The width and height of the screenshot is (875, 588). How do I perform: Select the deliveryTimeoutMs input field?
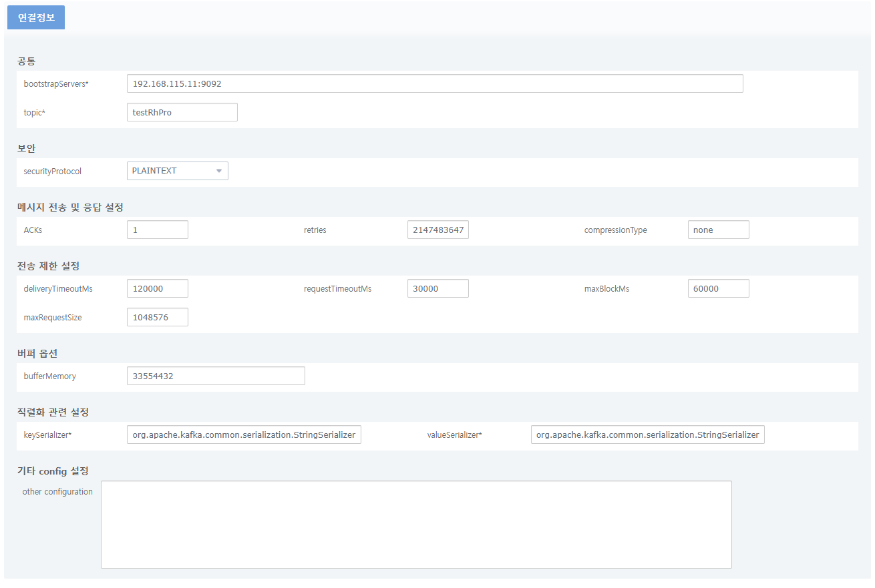[x=157, y=288]
